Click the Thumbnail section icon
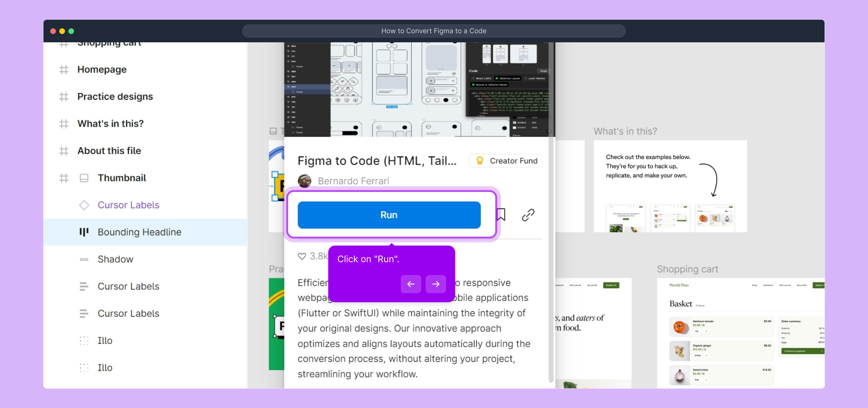Viewport: 868px width, 408px height. (84, 178)
